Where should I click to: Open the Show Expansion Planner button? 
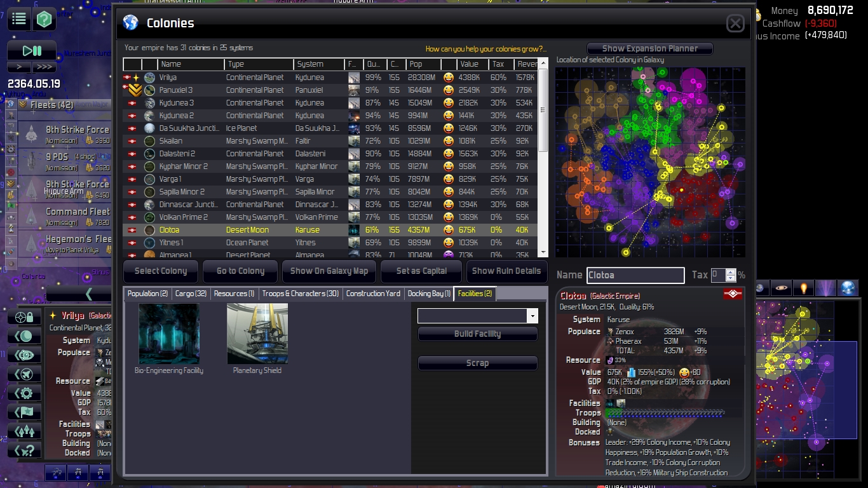point(649,48)
